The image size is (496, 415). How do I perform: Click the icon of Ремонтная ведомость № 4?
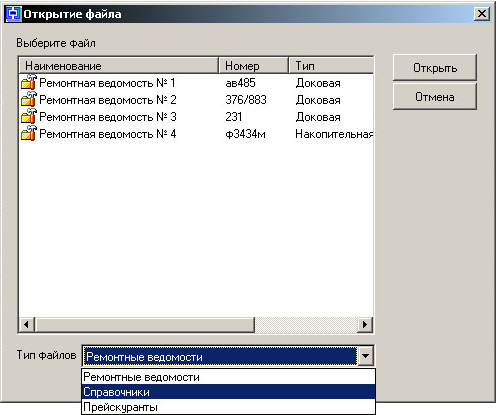(29, 133)
